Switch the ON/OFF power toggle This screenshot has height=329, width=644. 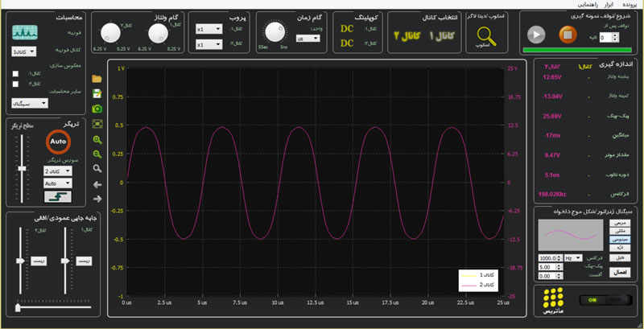click(606, 300)
